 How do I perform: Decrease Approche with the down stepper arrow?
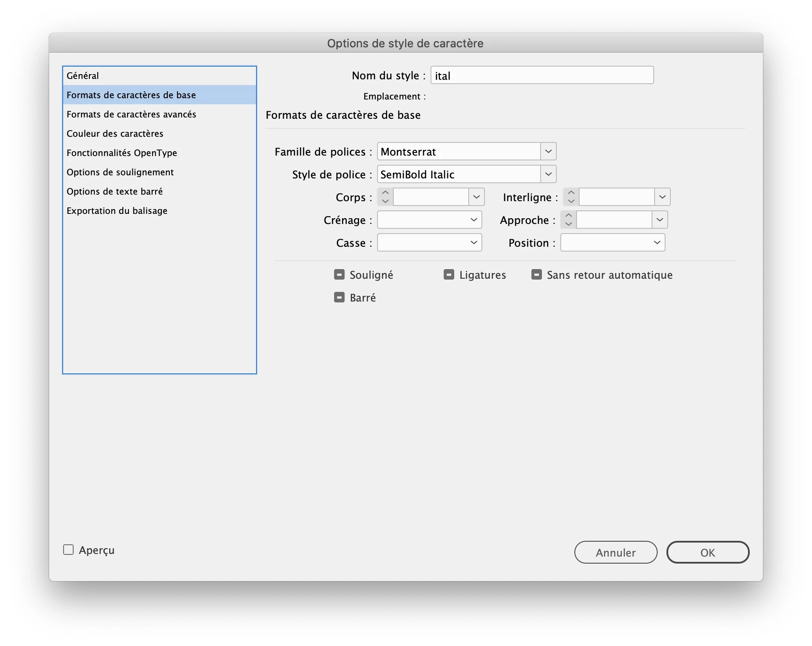tap(569, 224)
